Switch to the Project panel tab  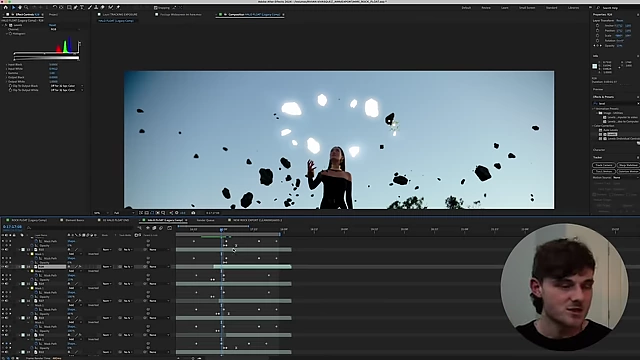(53, 15)
